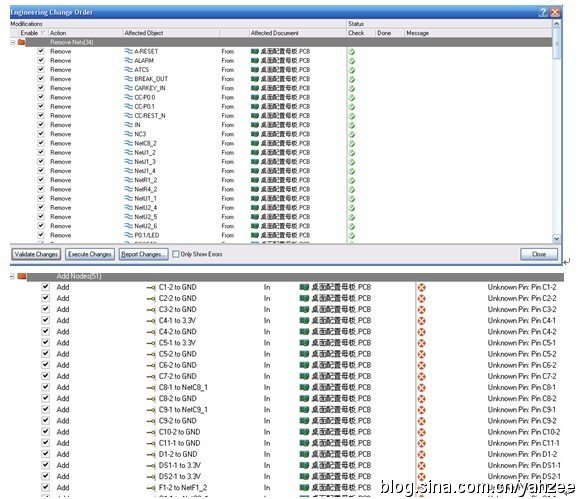Viewport: 578px width, 499px height.
Task: Enable the Only Show Errors checkbox
Action: [x=176, y=254]
